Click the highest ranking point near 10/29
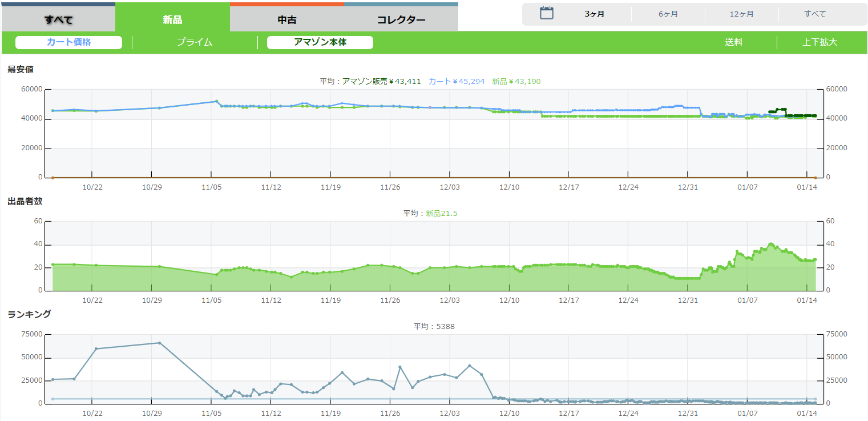The width and height of the screenshot is (868, 421). pyautogui.click(x=159, y=343)
